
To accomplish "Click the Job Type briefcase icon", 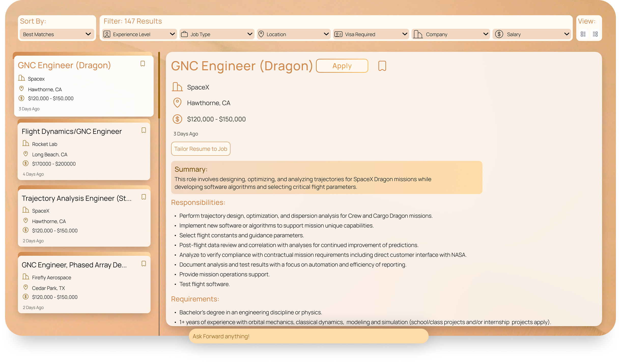I will tap(185, 34).
